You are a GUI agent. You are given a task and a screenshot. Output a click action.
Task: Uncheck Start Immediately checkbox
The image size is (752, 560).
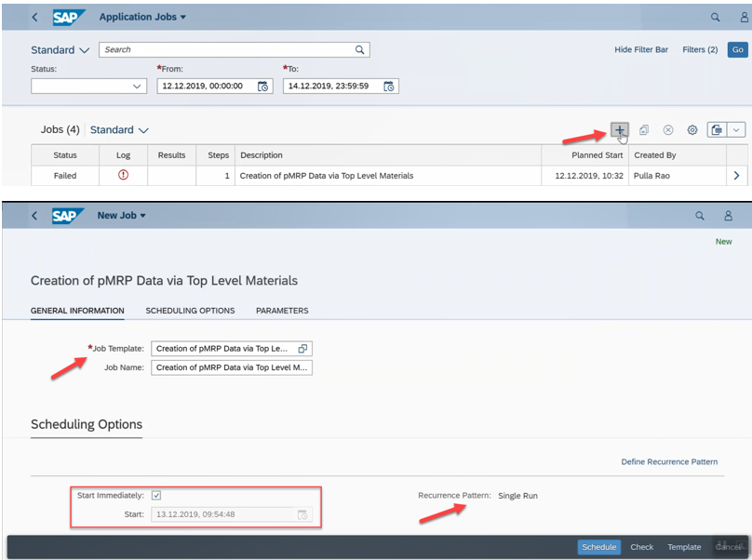click(156, 496)
